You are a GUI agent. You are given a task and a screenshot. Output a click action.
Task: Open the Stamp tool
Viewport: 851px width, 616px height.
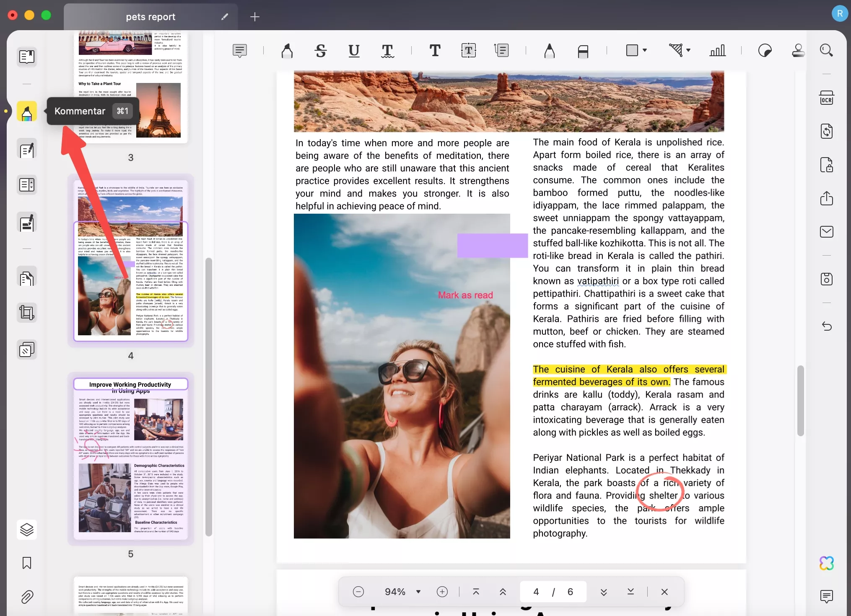(798, 51)
